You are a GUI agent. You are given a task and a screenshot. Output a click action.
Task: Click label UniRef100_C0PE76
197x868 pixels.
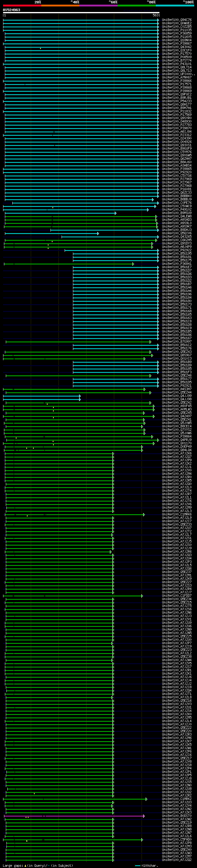coord(177,203)
